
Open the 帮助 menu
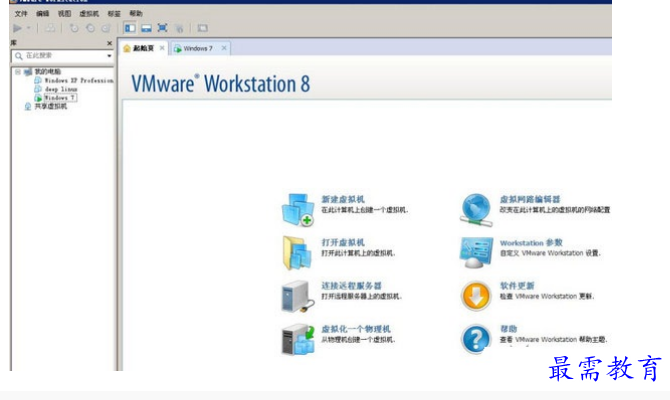tap(136, 14)
